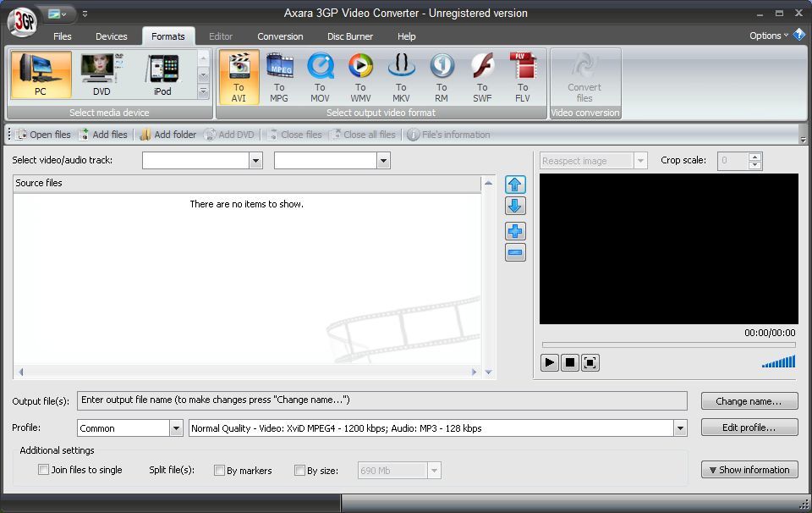
Task: Click Add DVD in toolbar
Action: point(229,135)
